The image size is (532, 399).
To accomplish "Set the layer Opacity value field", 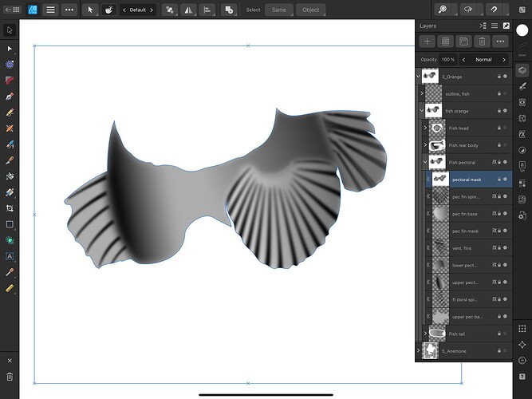I will pos(448,59).
